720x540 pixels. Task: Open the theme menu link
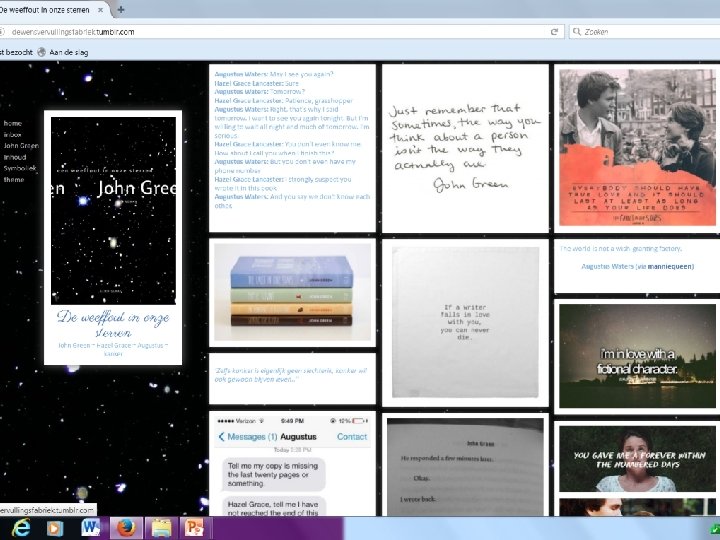[x=14, y=180]
